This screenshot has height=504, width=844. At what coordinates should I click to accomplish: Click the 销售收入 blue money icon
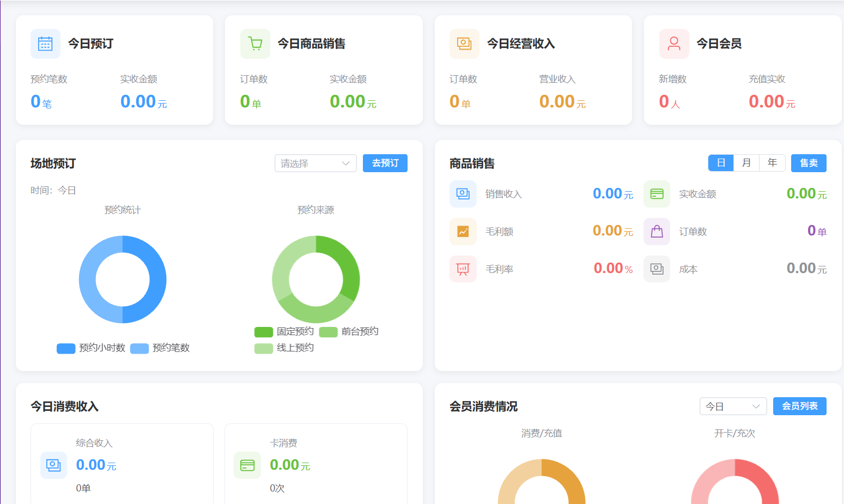point(463,194)
